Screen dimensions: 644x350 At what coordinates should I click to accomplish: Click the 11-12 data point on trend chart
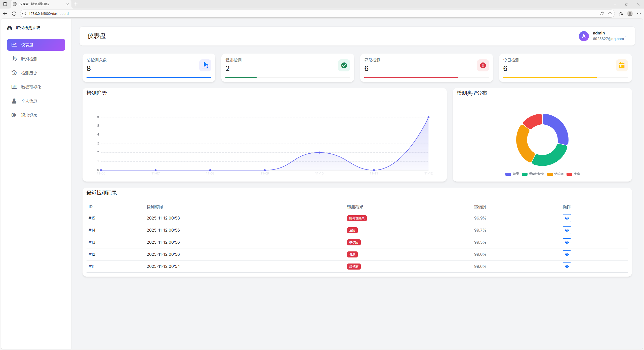click(x=428, y=117)
